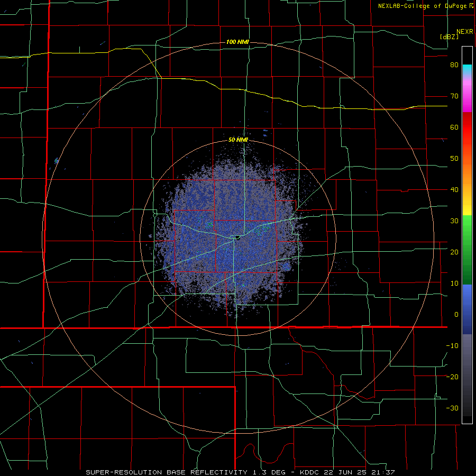Click the 80 value on dBZ scale

tap(454, 65)
